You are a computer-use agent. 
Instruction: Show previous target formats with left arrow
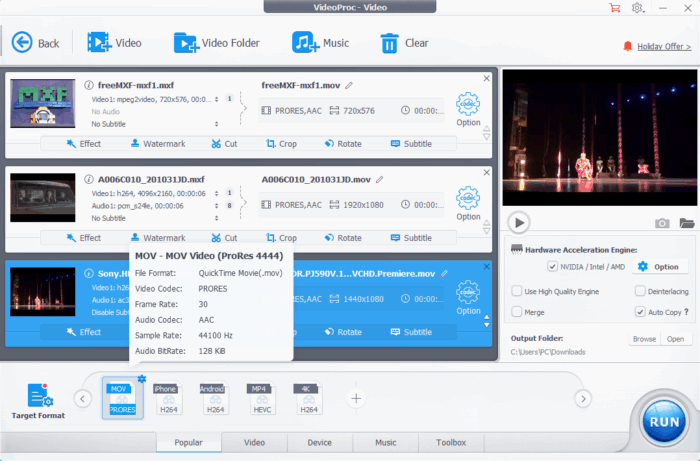click(x=83, y=399)
